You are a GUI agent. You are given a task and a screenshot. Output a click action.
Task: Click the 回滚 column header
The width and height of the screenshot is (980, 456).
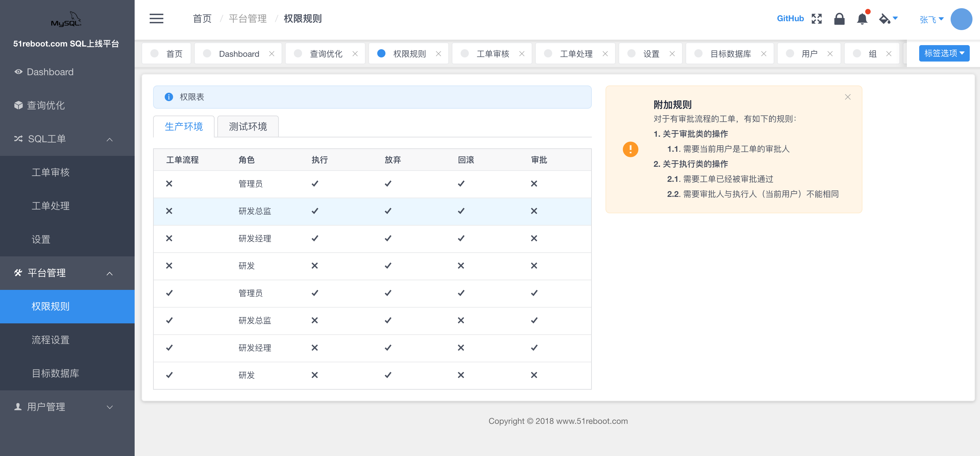(x=466, y=160)
